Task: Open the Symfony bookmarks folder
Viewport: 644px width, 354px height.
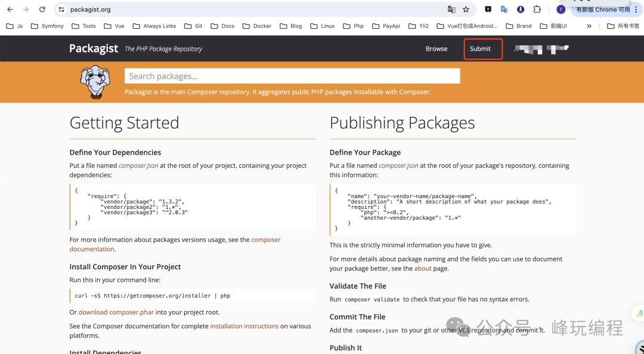Action: pyautogui.click(x=47, y=26)
